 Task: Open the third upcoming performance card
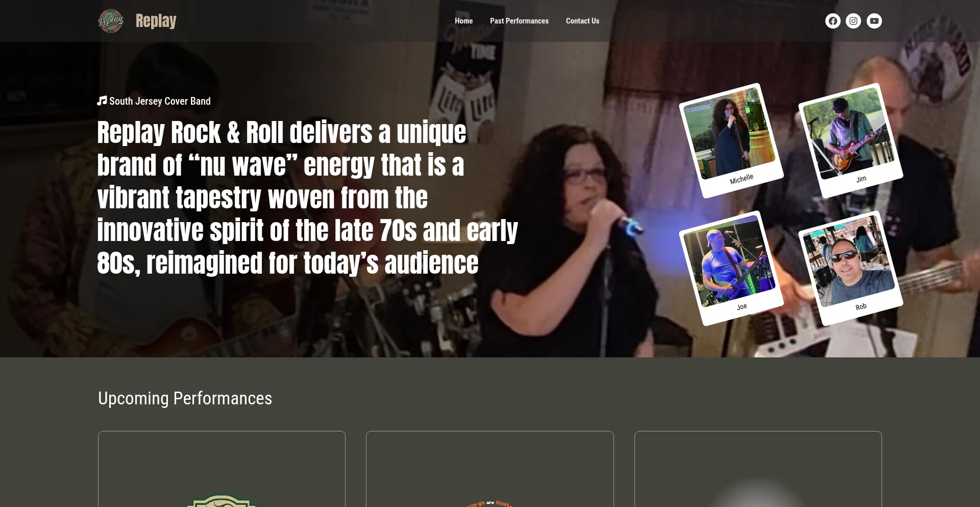point(758,469)
